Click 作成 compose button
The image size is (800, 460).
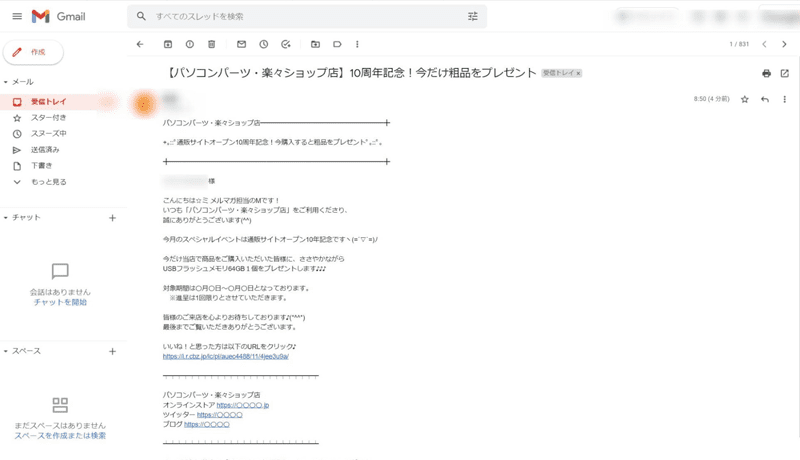point(33,52)
